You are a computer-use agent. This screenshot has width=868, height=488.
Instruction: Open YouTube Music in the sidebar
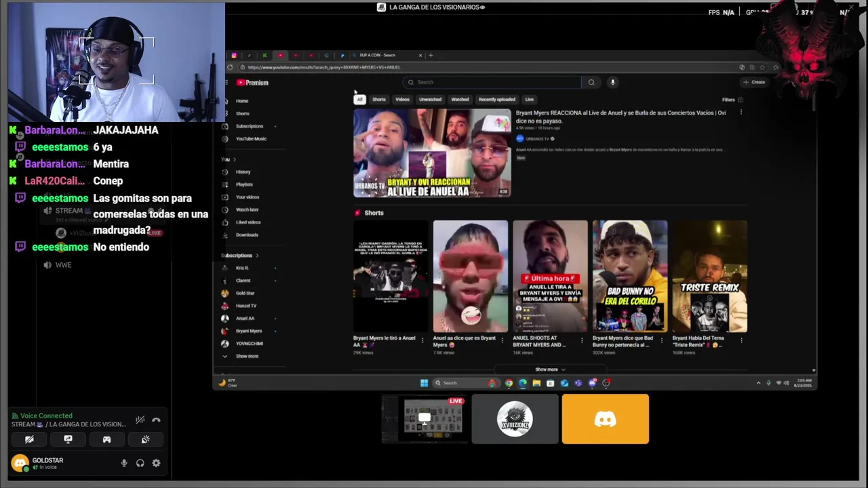point(250,139)
